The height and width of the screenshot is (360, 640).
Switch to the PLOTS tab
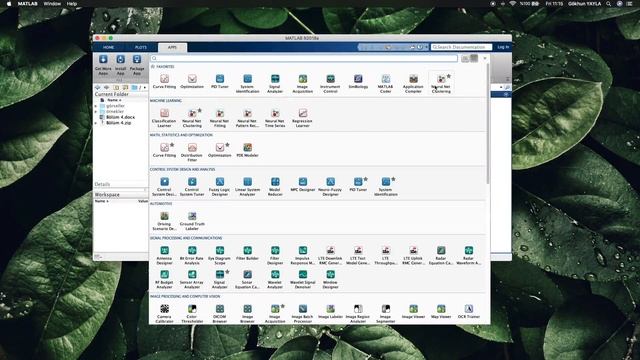(140, 47)
